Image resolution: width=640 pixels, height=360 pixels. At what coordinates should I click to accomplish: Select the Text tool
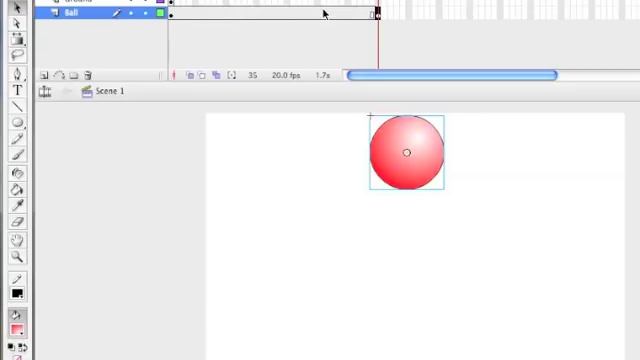tap(17, 90)
